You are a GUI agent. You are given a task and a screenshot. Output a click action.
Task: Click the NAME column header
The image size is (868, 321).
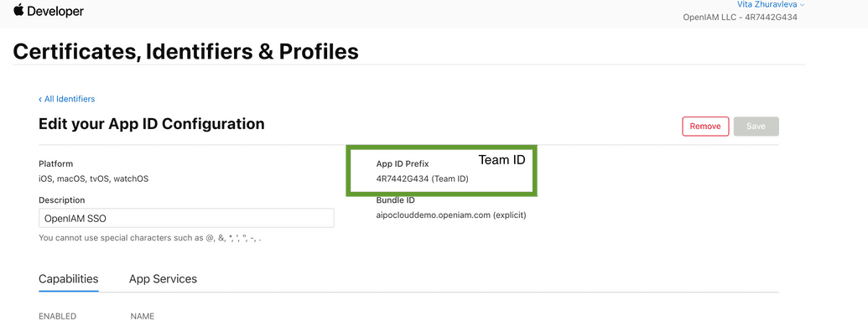click(x=143, y=317)
